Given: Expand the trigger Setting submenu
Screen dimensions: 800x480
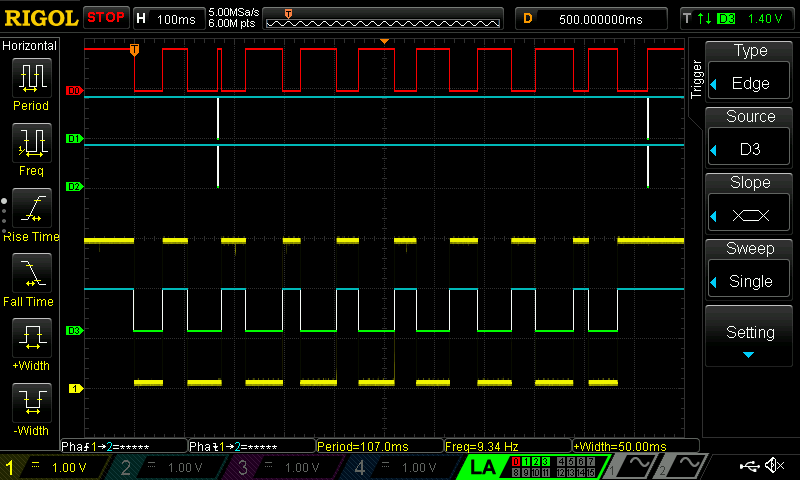Looking at the screenshot, I should point(749,337).
